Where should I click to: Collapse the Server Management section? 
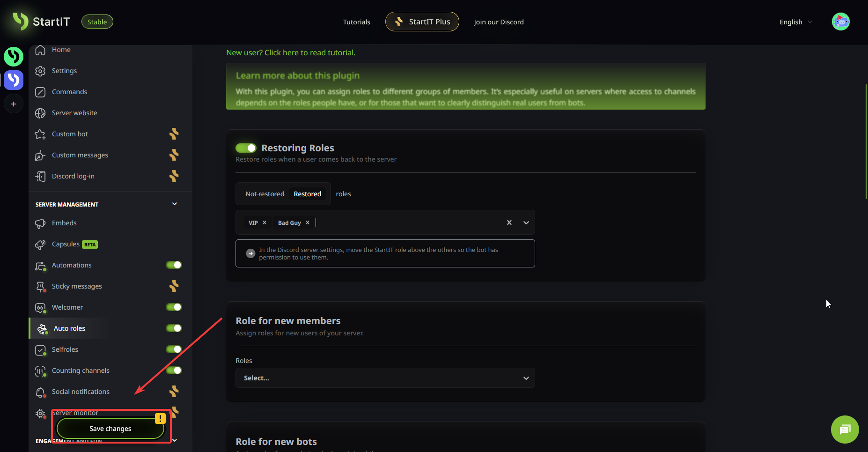175,204
